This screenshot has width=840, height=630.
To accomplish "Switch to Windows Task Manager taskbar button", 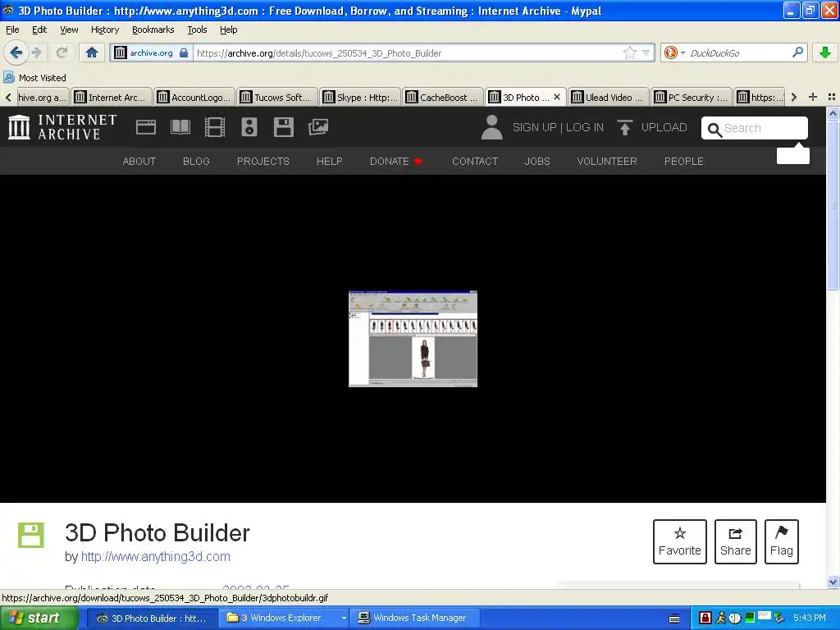I will pos(413,618).
